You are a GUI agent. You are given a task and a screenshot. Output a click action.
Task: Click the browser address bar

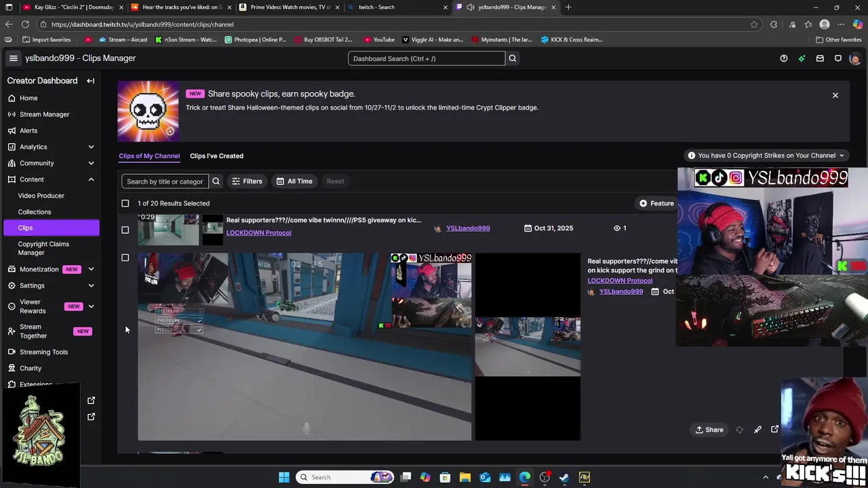tap(400, 24)
